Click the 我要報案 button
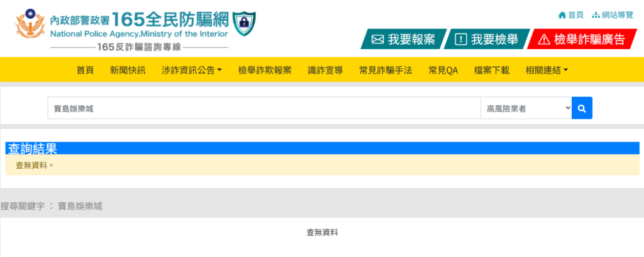The image size is (644, 257). 403,39
